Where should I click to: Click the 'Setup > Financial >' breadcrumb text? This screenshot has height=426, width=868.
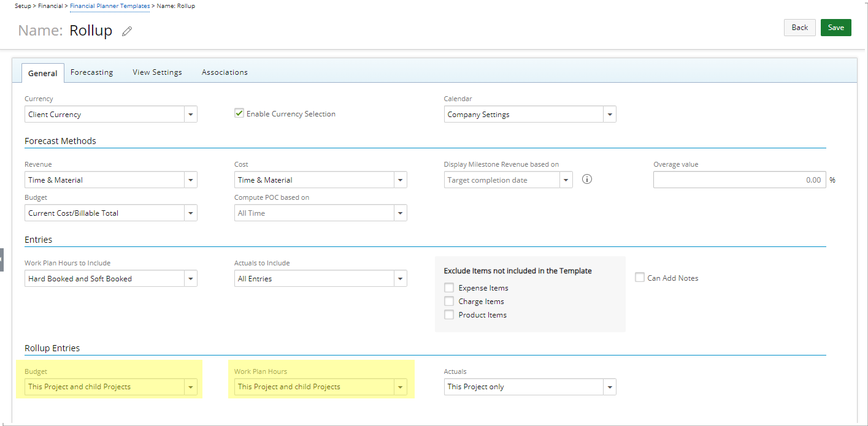click(41, 6)
